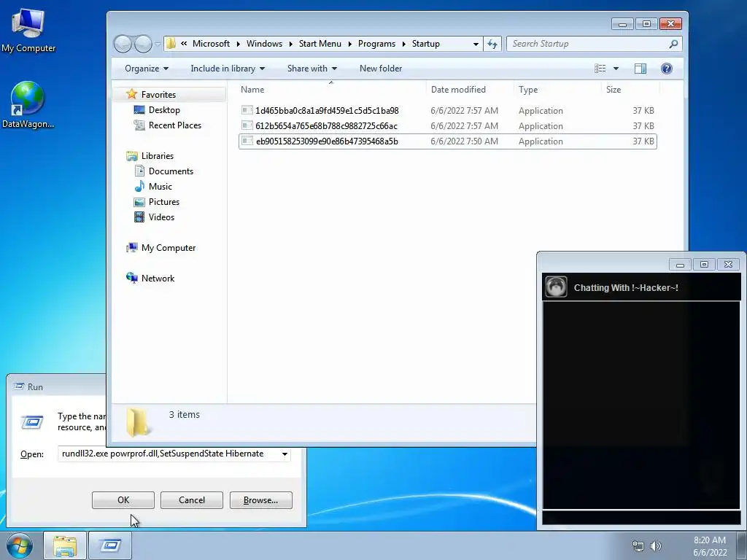Screen dimensions: 747x560
Task: Click the Explorer Forward navigation button
Action: click(143, 44)
